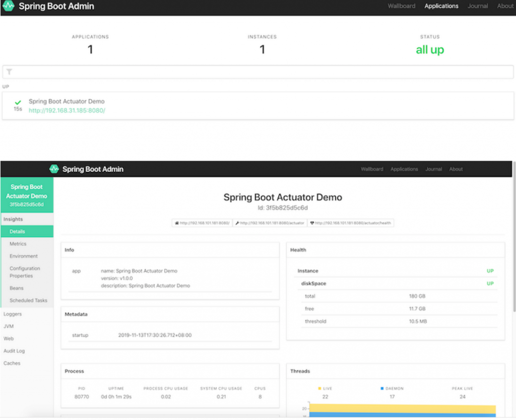Click the http://192.168.31.185:8080/ link
The height and width of the screenshot is (420, 516).
tap(67, 110)
